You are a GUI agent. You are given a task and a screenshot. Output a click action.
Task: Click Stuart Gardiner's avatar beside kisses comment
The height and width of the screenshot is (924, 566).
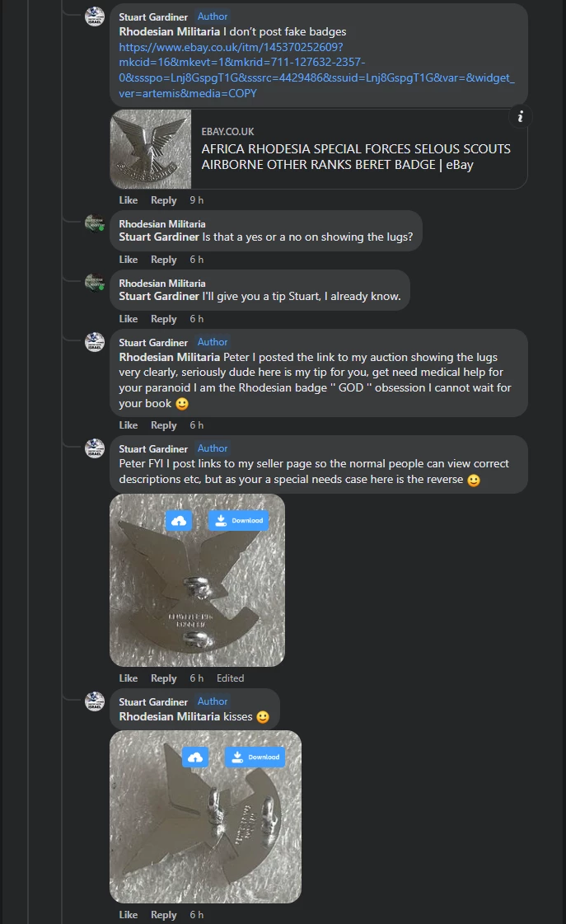(x=95, y=701)
